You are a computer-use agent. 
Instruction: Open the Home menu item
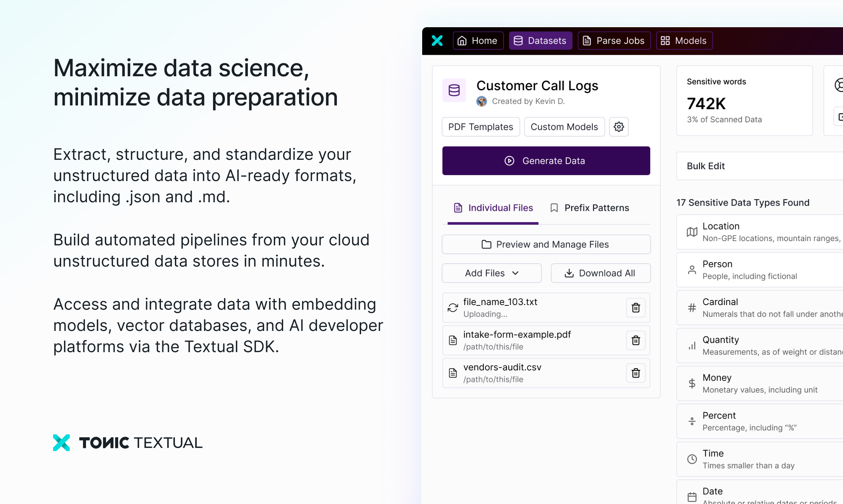pos(478,41)
